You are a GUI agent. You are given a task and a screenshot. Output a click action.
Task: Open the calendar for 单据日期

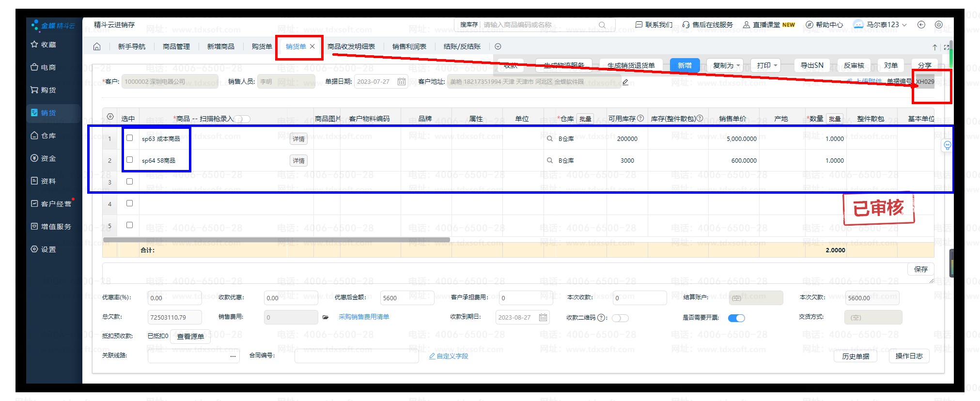pos(401,81)
